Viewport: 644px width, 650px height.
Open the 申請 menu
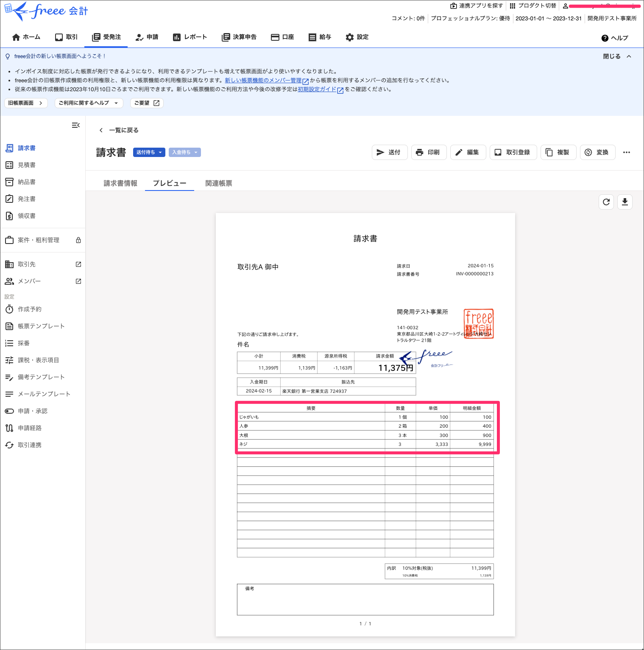tap(147, 37)
